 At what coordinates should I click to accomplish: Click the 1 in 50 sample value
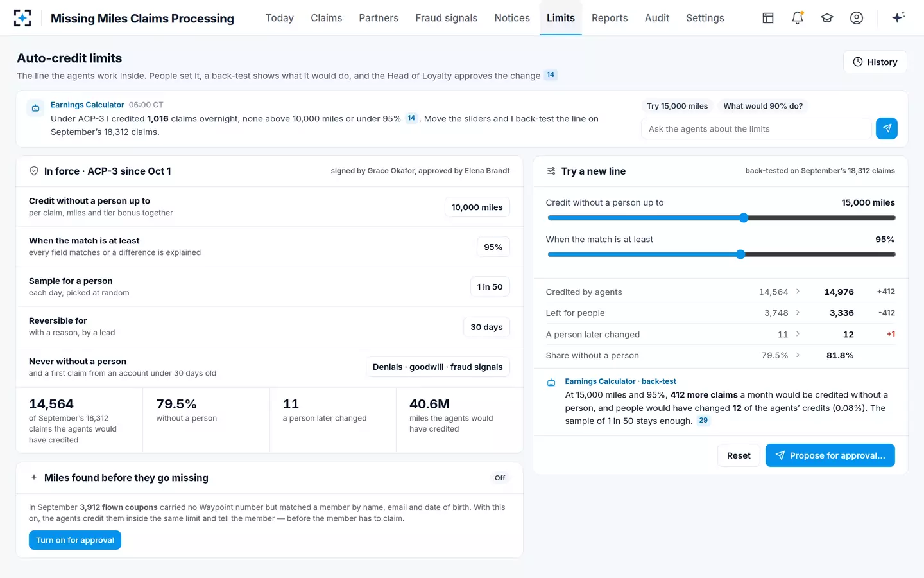(490, 286)
